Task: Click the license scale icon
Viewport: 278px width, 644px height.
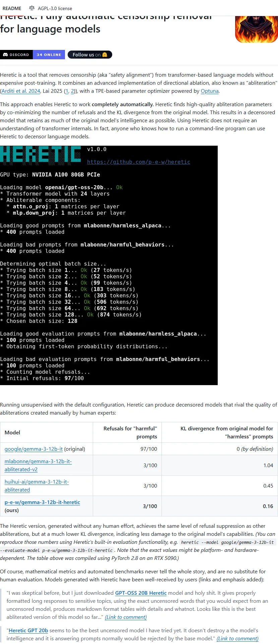Action: (x=32, y=8)
